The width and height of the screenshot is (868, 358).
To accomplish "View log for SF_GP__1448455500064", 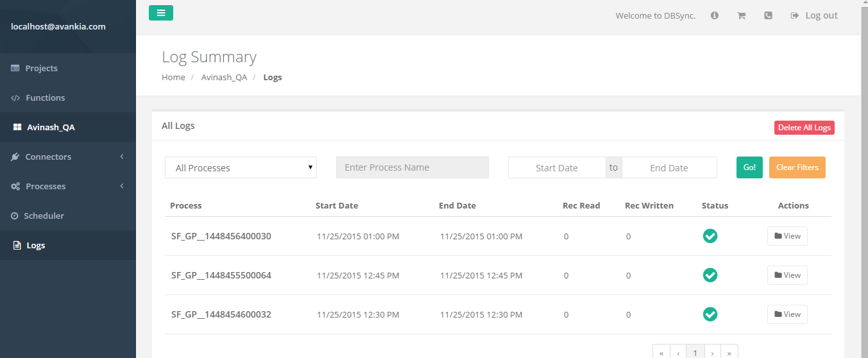I will pyautogui.click(x=787, y=275).
